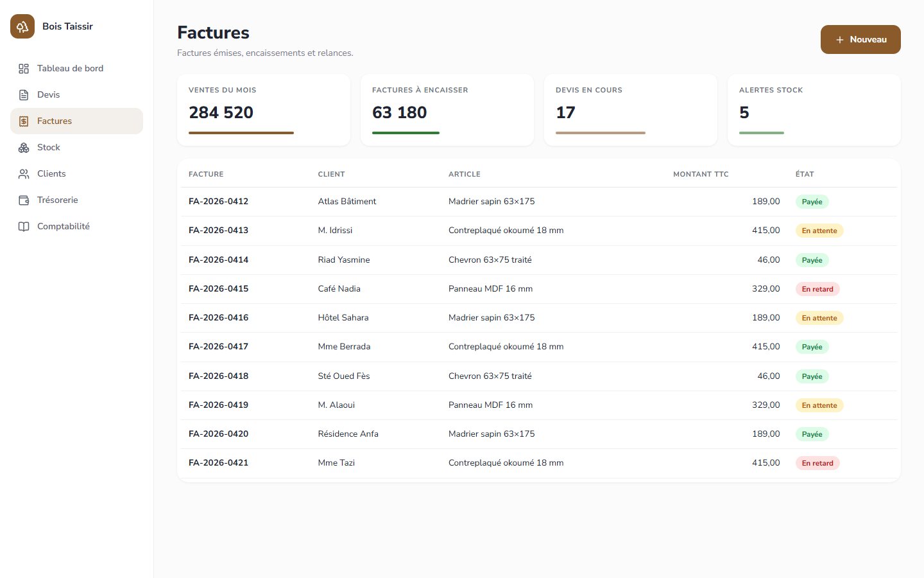
Task: Click the Ventes du mois progress bar
Action: click(241, 133)
